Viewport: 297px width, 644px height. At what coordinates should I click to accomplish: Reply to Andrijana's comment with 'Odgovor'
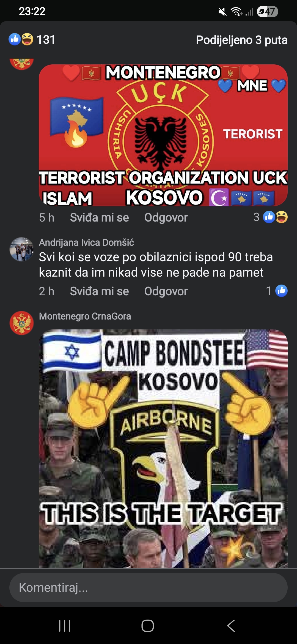[x=166, y=291]
